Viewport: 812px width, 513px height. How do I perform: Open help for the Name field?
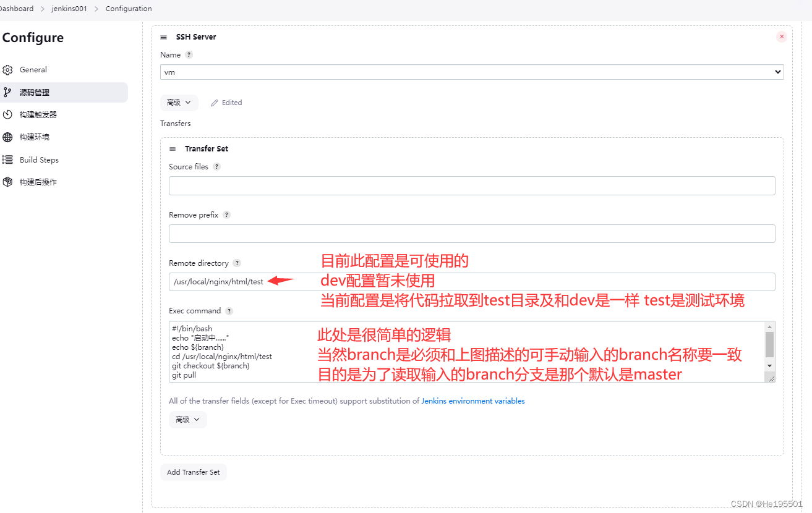pos(189,54)
